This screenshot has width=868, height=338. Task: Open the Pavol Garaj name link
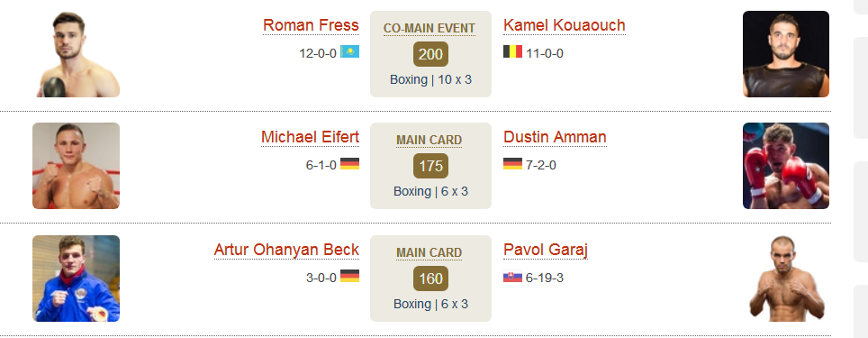coord(546,250)
